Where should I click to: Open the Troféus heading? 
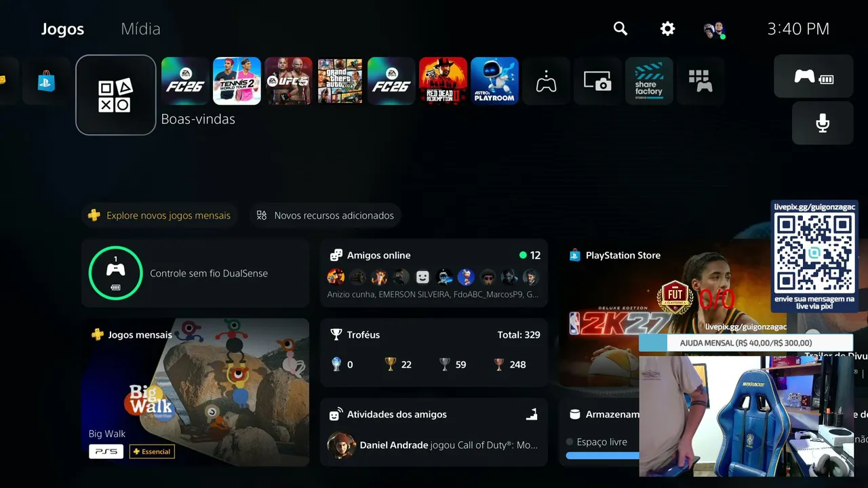click(x=363, y=335)
